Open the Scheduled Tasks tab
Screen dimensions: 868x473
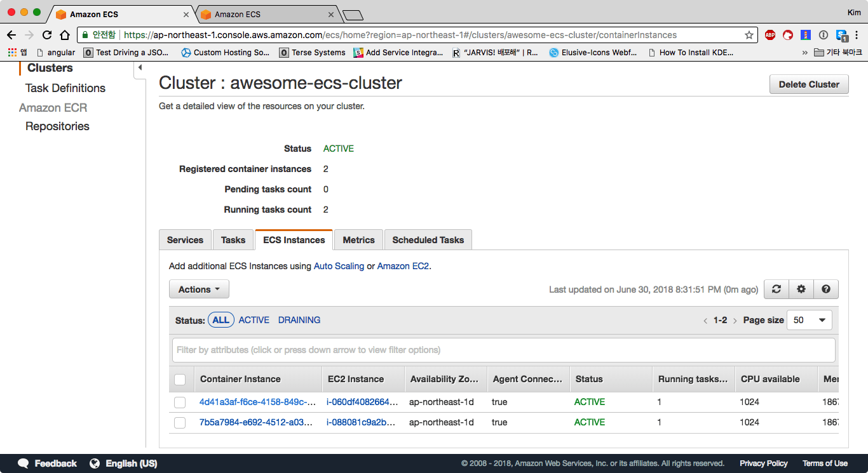tap(428, 240)
